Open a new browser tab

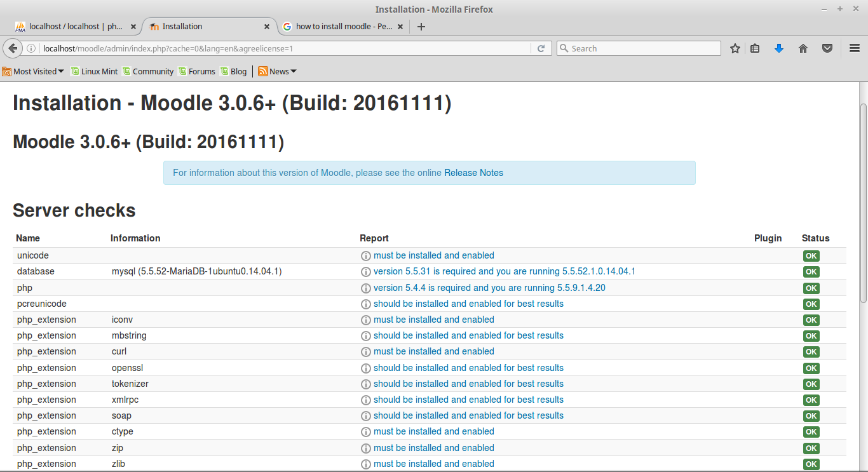(421, 27)
